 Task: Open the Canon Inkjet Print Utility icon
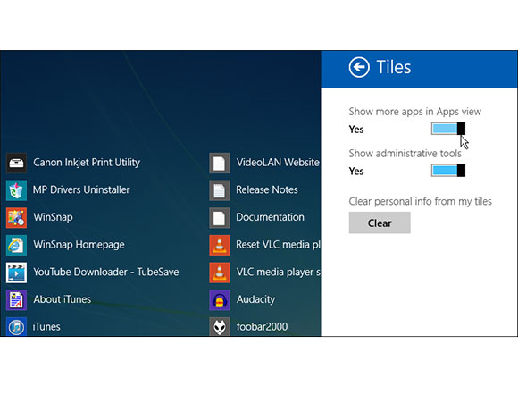[x=16, y=163]
